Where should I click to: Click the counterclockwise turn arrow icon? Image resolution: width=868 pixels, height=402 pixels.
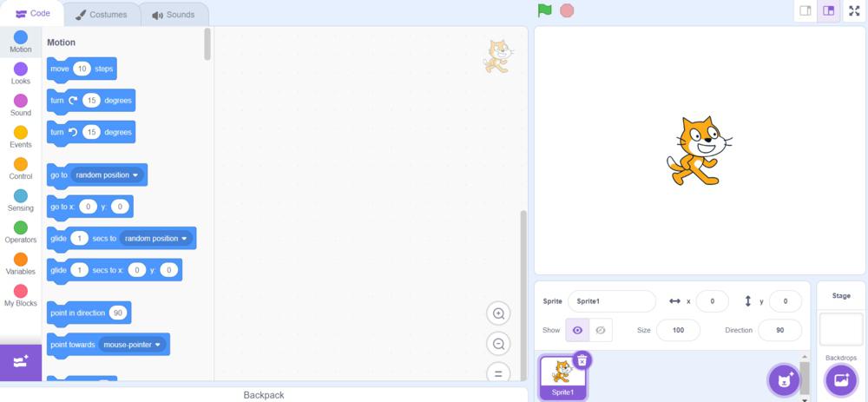pos(73,132)
